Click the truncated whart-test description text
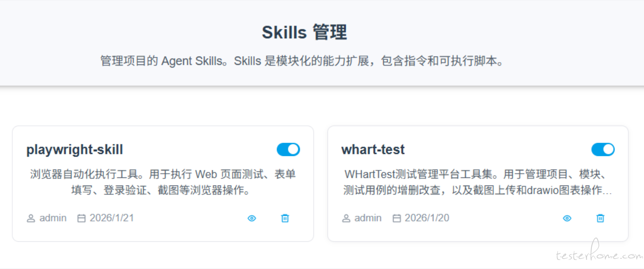Screen dimensions: 644x269 pos(477,182)
